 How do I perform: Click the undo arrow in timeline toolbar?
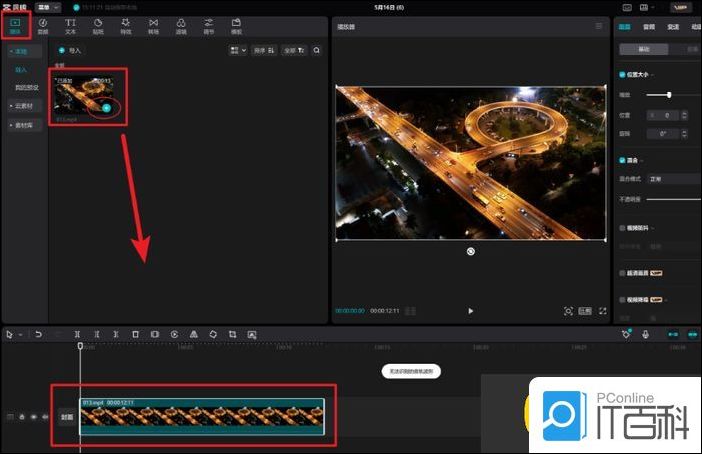point(39,334)
